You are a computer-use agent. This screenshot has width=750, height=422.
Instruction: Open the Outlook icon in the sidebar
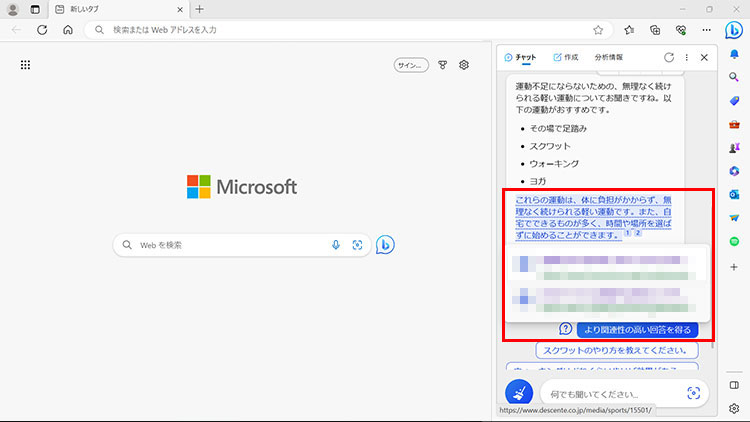[734, 194]
